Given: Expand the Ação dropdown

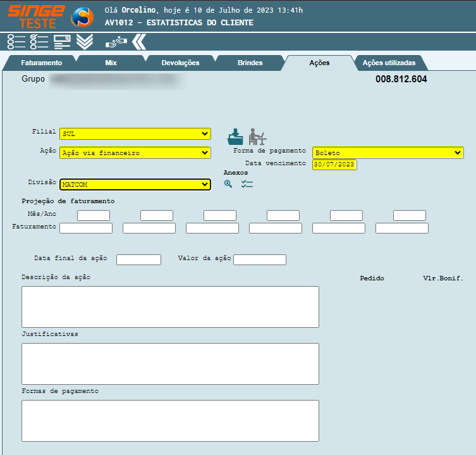Looking at the screenshot, I should click(135, 153).
